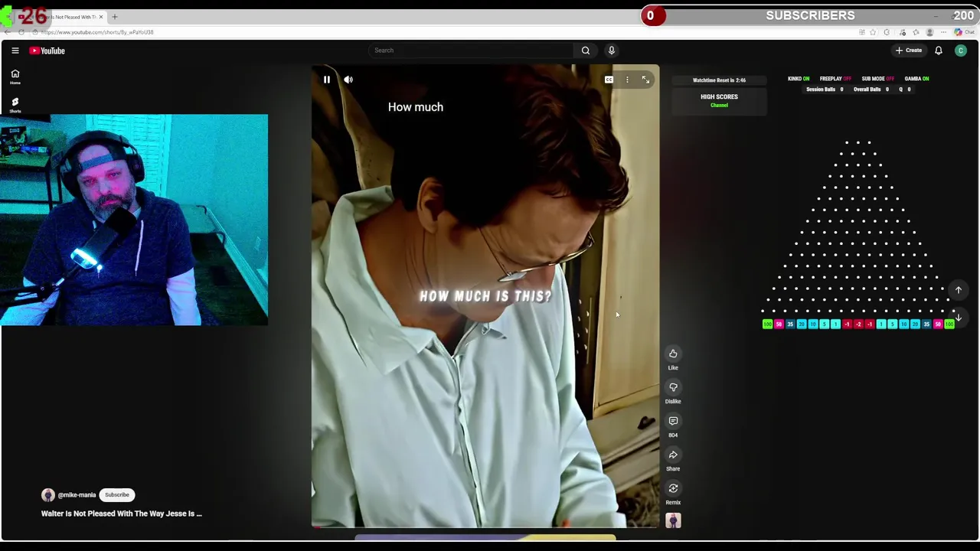The width and height of the screenshot is (980, 551).
Task: Start voice search with microphone
Action: point(612,51)
